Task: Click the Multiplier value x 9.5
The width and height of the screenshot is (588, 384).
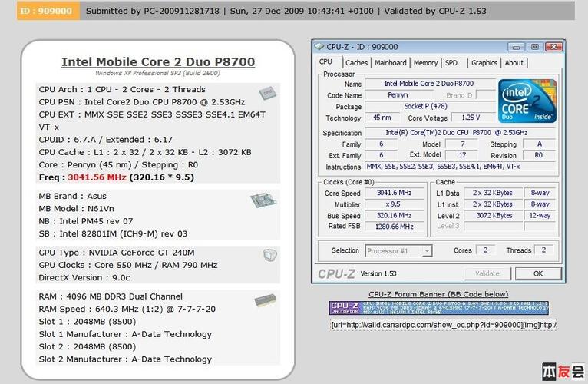Action: tap(394, 204)
